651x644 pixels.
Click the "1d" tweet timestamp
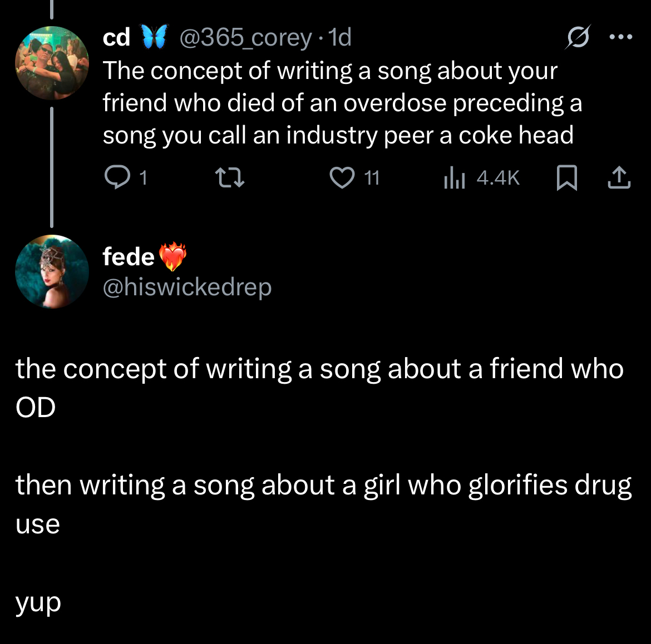[340, 38]
